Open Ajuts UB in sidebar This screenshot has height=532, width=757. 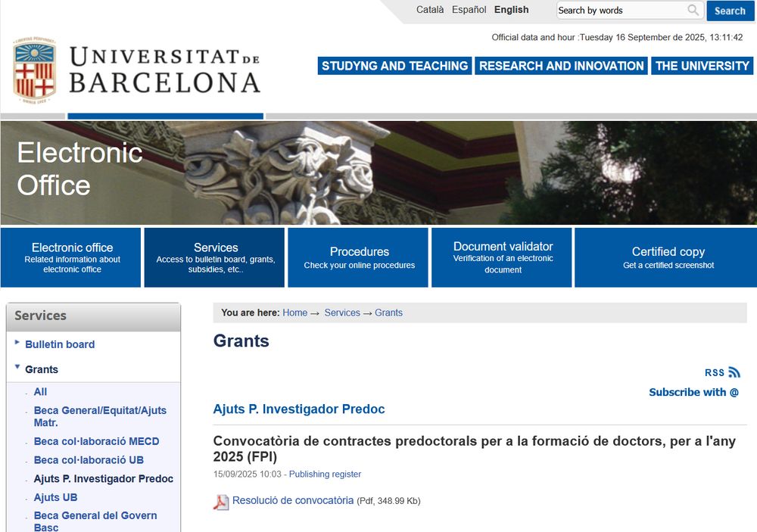click(55, 497)
